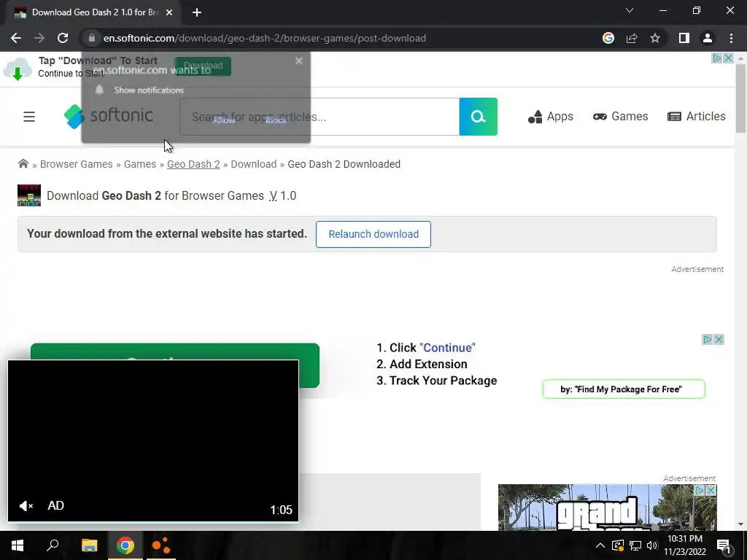
Task: Click the search magnifier button
Action: point(479,117)
